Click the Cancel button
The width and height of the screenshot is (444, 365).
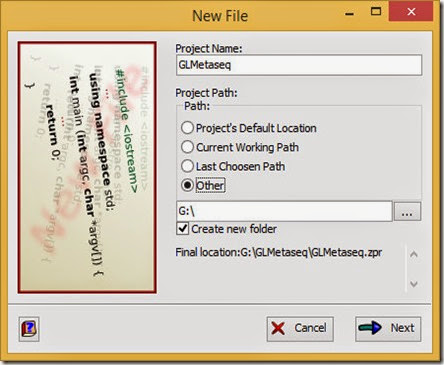pos(300,328)
